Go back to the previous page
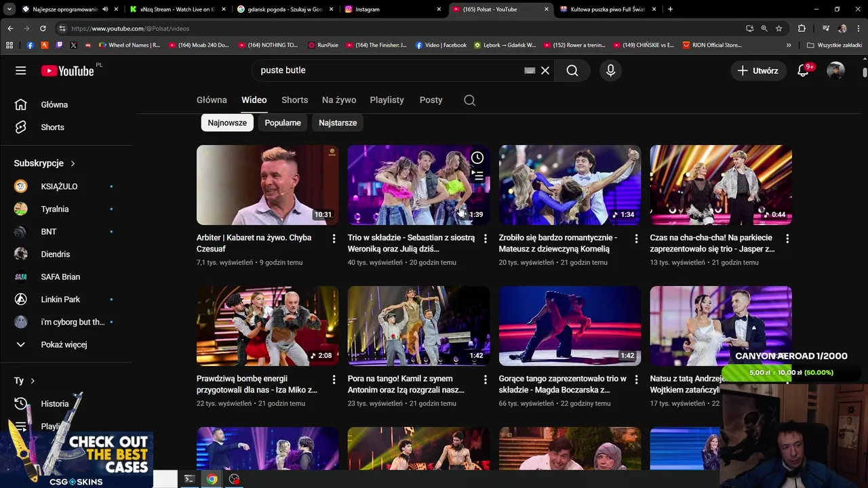 click(10, 28)
